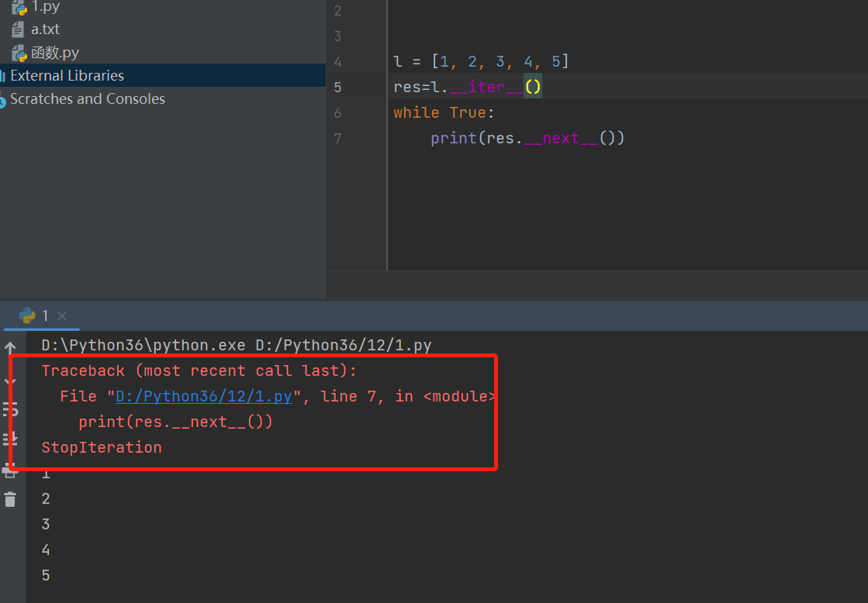Click the code line 'res=l.__iter__()'
This screenshot has width=868, height=603.
click(467, 87)
